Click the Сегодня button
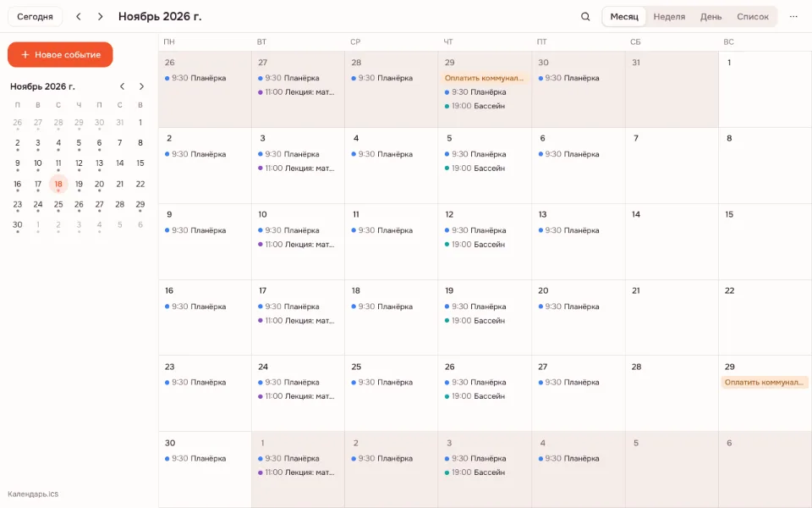 point(36,17)
